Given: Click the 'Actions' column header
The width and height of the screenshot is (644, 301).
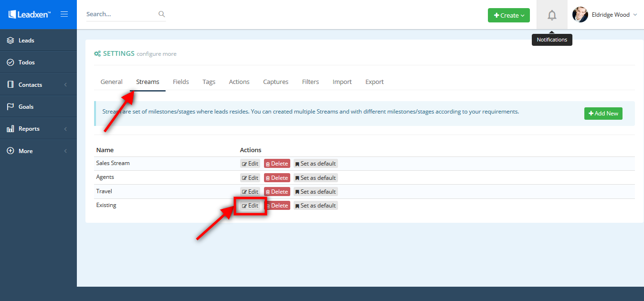Looking at the screenshot, I should click(251, 150).
